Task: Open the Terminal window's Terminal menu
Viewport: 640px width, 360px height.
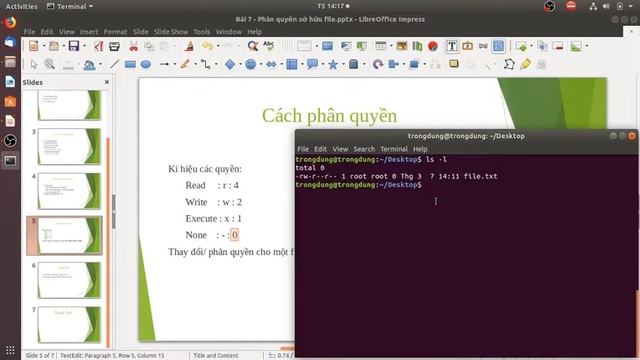Action: coord(394,149)
